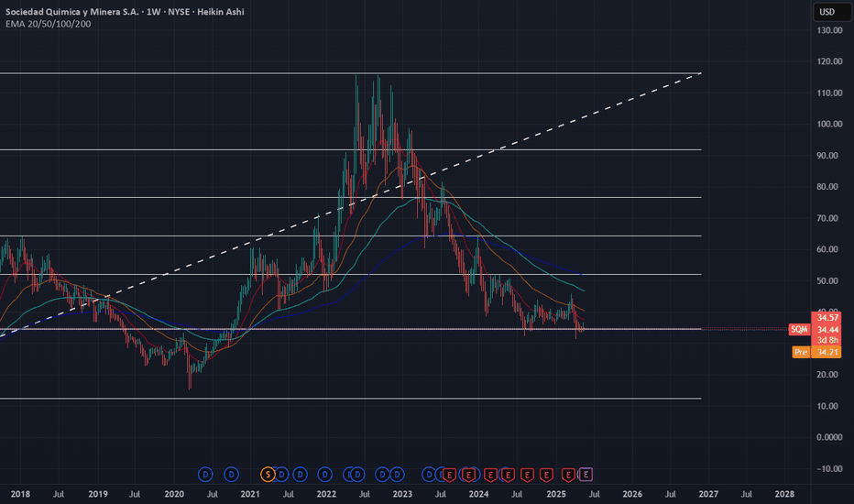Click the orange Pre pre-market label
The width and height of the screenshot is (854, 504).
click(801, 352)
